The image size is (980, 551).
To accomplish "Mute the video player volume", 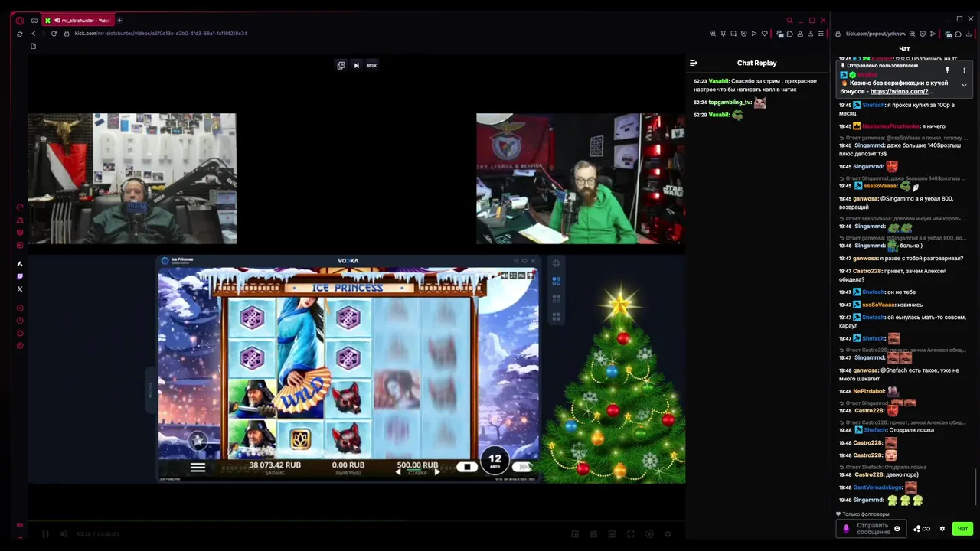I will click(64, 534).
